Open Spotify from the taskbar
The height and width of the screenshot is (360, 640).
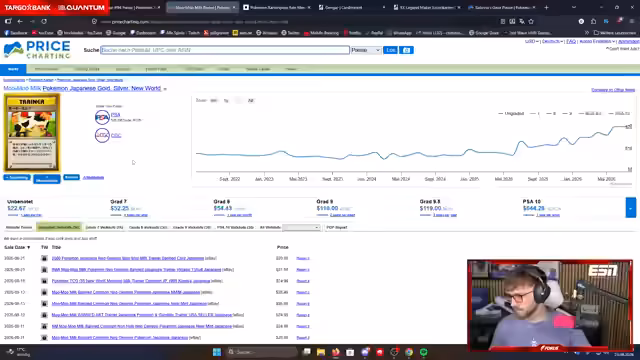(424, 352)
